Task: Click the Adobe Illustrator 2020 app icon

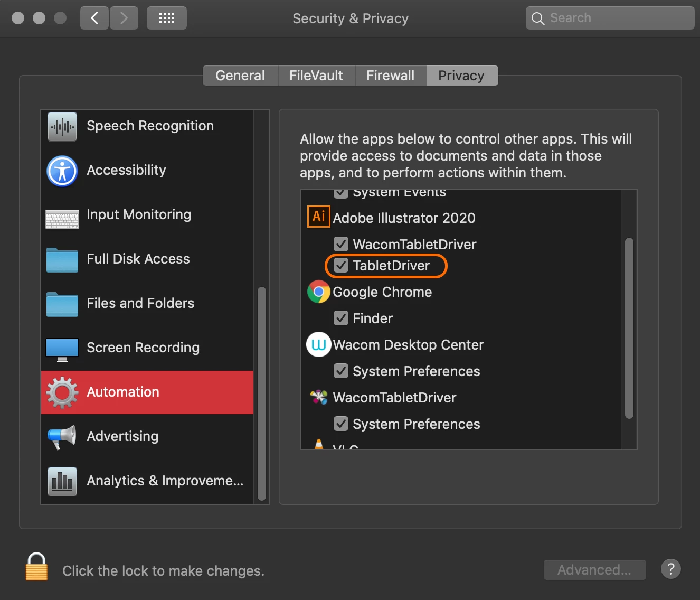Action: point(319,217)
